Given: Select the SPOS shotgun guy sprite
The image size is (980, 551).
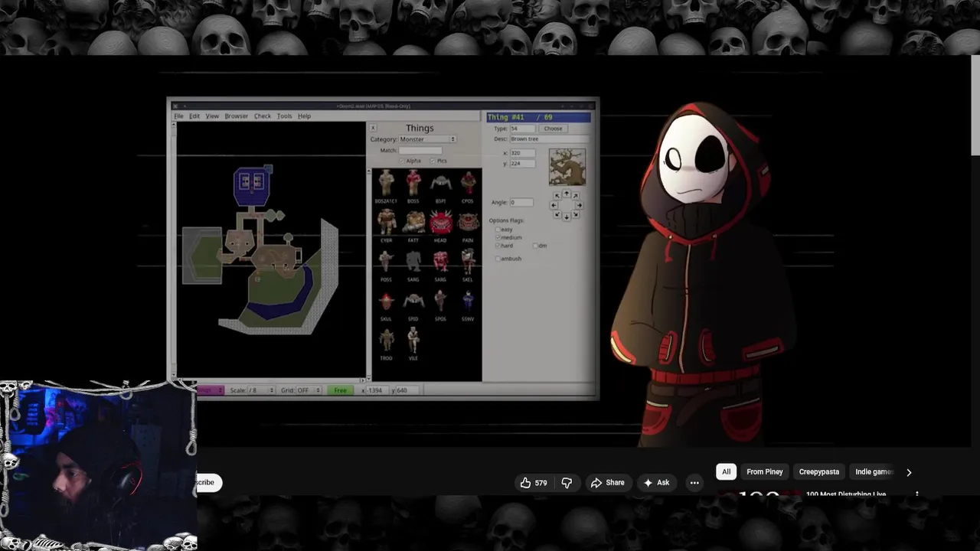Looking at the screenshot, I should pyautogui.click(x=440, y=301).
